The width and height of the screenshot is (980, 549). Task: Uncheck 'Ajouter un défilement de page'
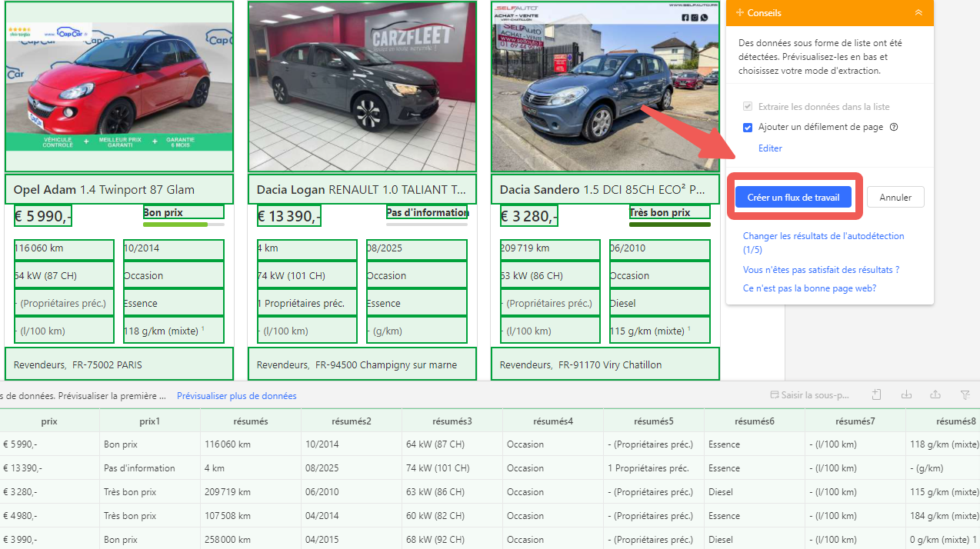tap(748, 128)
